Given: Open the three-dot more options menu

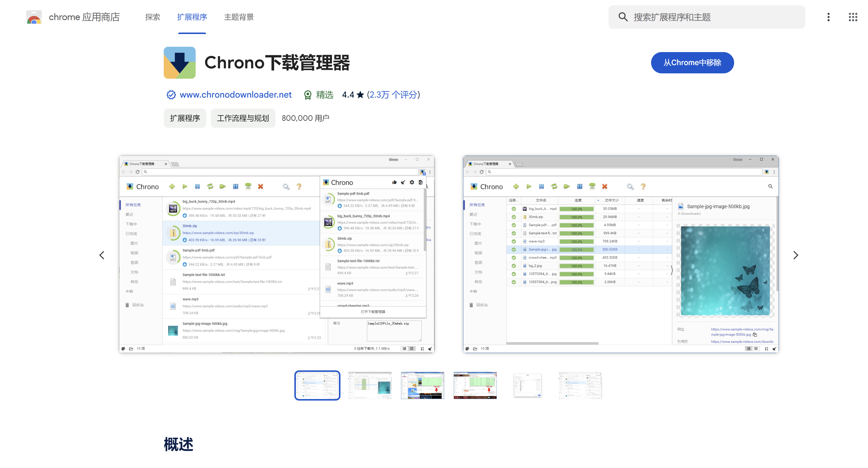Looking at the screenshot, I should click(x=828, y=17).
